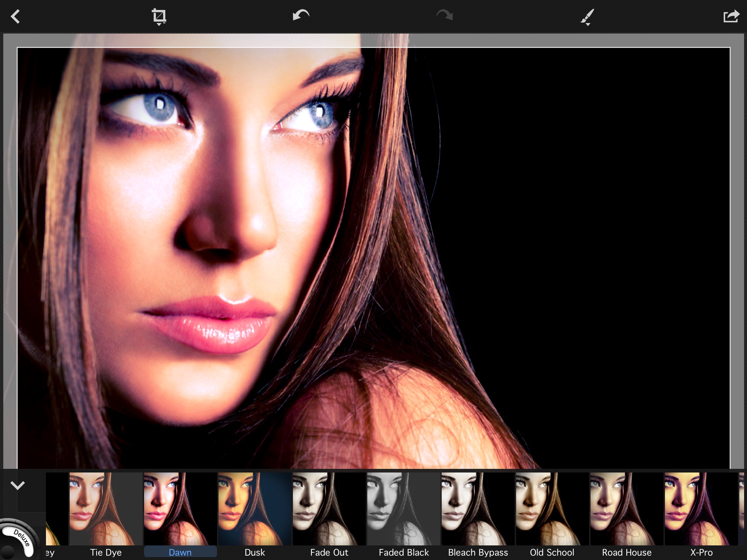Image resolution: width=747 pixels, height=560 pixels.
Task: Tap the back arrow icon
Action: pyautogui.click(x=15, y=16)
